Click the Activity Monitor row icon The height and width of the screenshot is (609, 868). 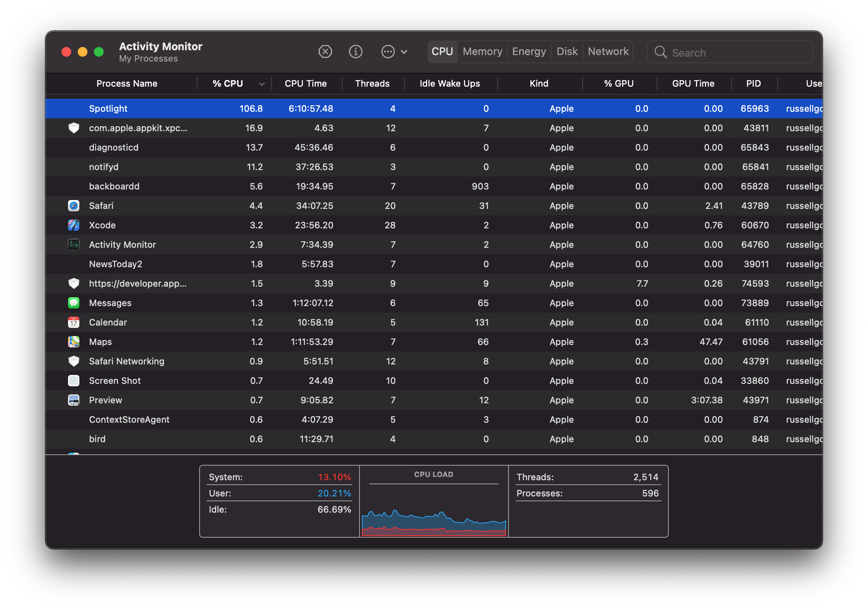(74, 245)
